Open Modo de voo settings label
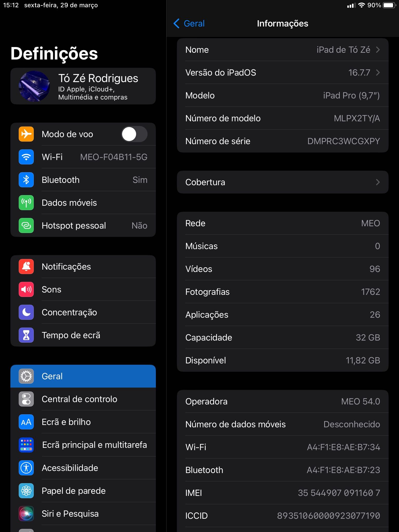 pyautogui.click(x=67, y=134)
